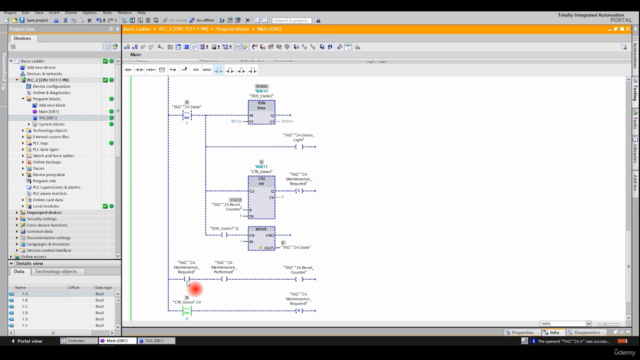
Task: Click the Go offline button
Action: point(202,20)
